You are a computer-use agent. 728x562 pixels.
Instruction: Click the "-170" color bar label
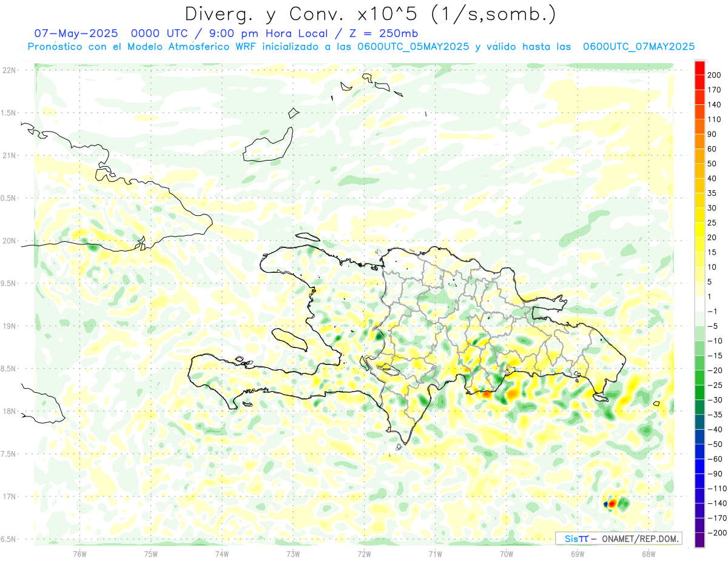coord(716,518)
